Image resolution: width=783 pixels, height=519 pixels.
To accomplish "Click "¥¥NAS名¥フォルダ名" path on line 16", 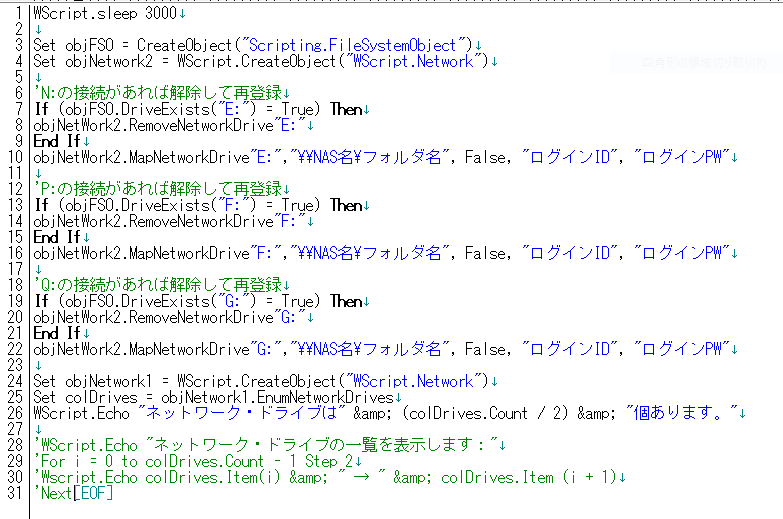I will (370, 253).
